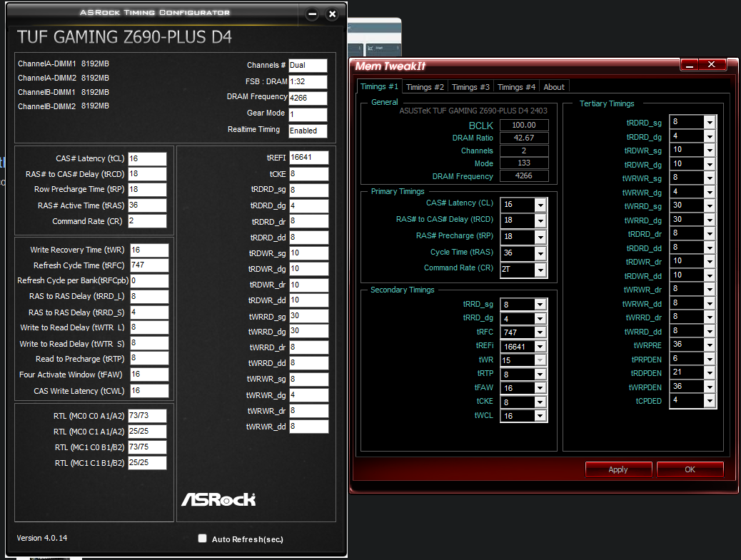The width and height of the screenshot is (741, 560).
Task: Open the Timings #3 tab
Action: tap(470, 87)
